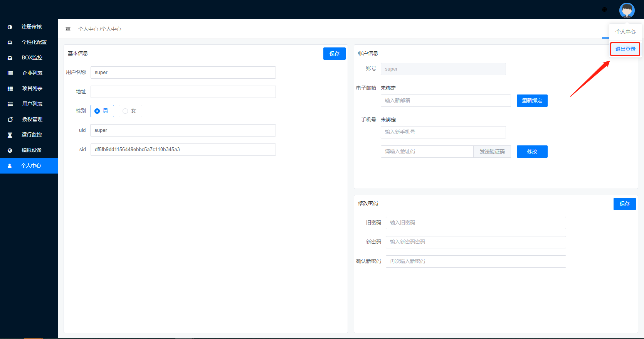Select the 男 gender radio button
This screenshot has width=644, height=339.
coord(97,111)
